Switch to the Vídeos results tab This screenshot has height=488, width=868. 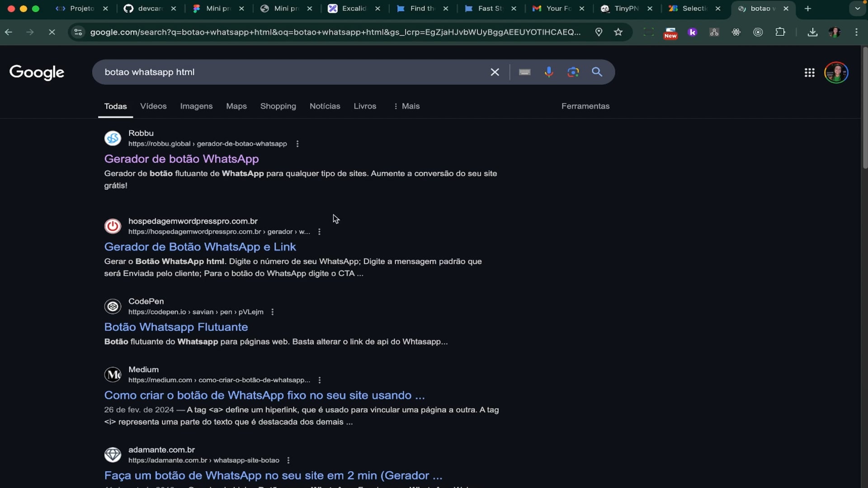(153, 106)
